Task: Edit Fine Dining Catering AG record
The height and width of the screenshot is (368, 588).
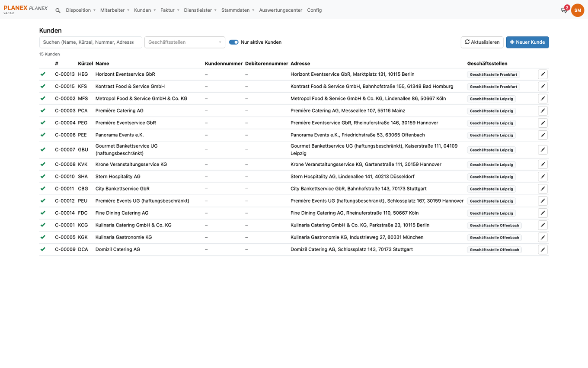Action: point(543,213)
